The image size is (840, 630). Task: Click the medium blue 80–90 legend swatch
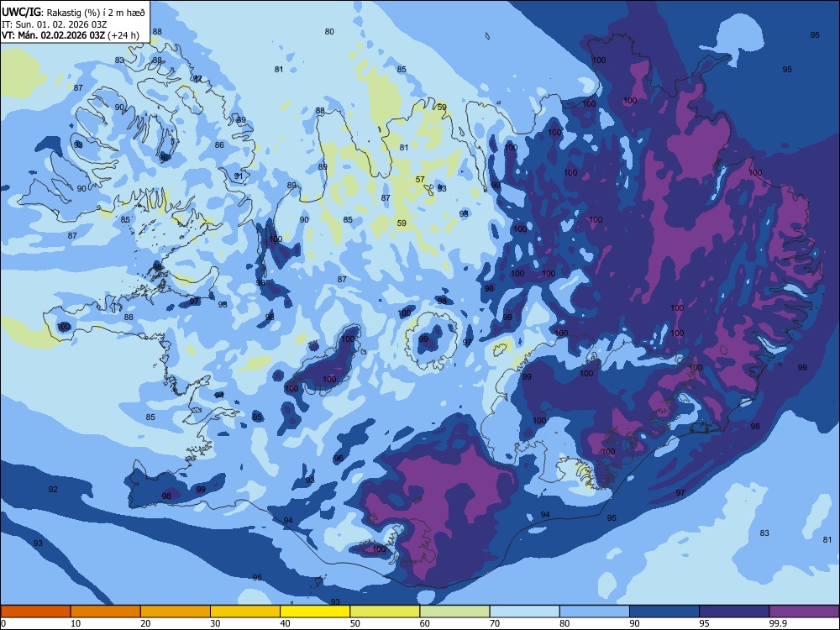point(595,612)
